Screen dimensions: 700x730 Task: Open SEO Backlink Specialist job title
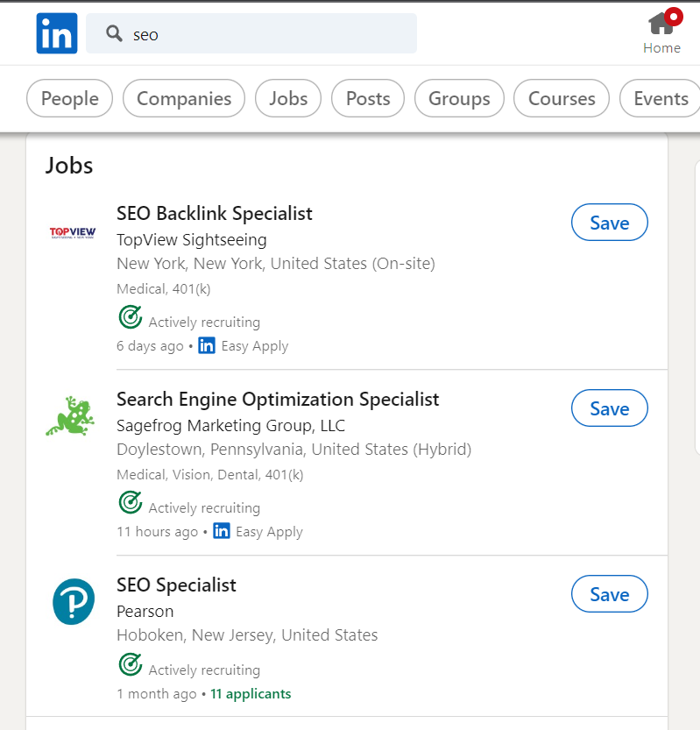click(214, 214)
